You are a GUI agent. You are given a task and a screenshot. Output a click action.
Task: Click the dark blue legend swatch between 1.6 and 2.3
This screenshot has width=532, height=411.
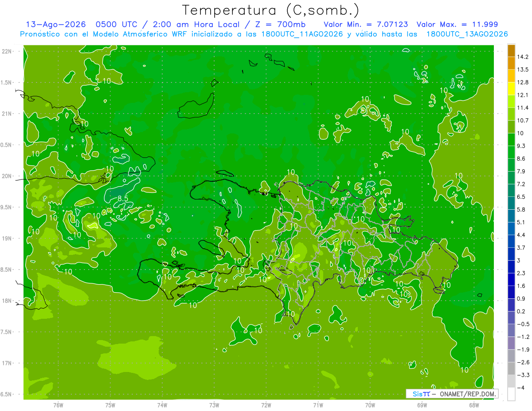pos(511,280)
